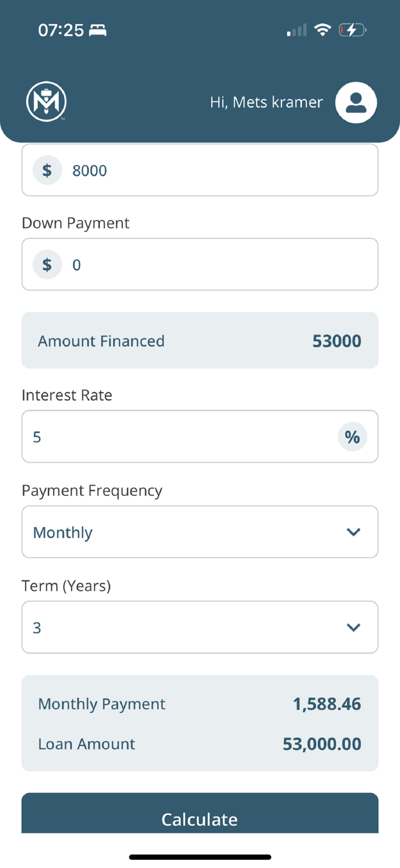Tap the Monthly Payment 1,588.46 result
This screenshot has height=868, width=400.
(x=200, y=704)
